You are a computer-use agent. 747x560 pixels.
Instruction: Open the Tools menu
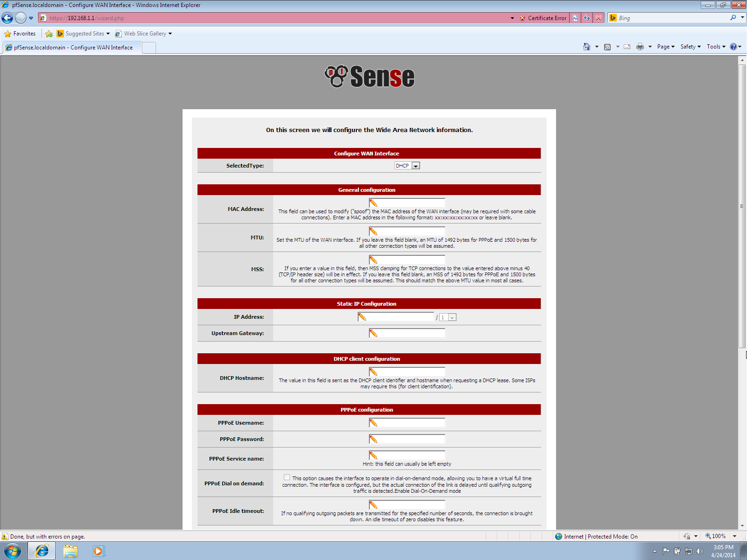point(716,47)
